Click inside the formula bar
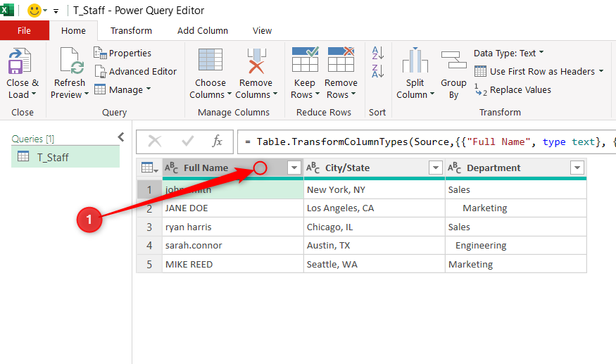The width and height of the screenshot is (616, 364). (x=427, y=142)
